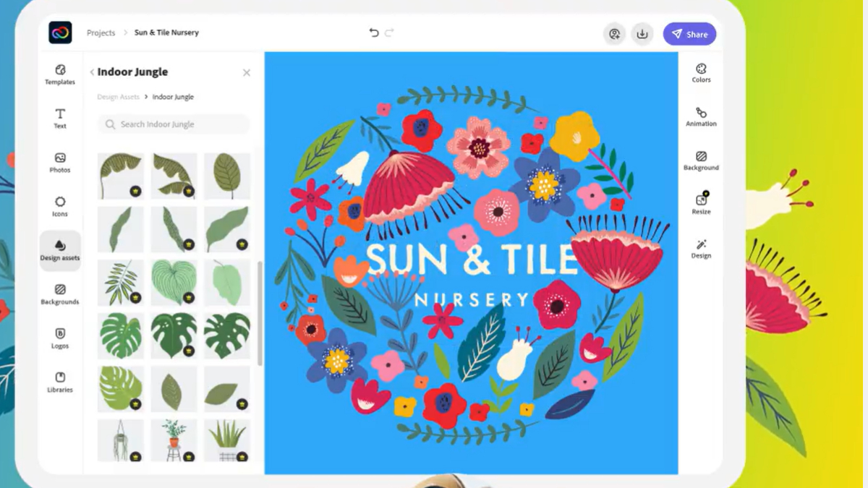Open the Animation options
Viewport: 868px width, 488px height.
[x=700, y=117]
